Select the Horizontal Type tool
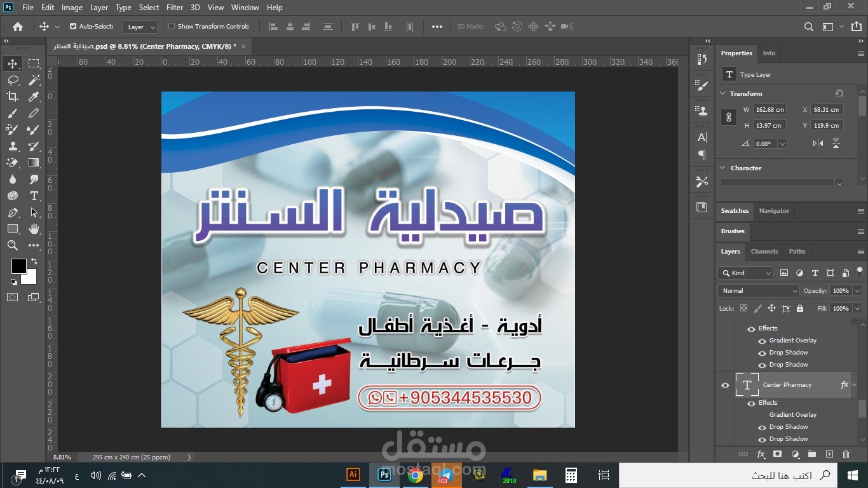868x488 pixels. click(34, 196)
